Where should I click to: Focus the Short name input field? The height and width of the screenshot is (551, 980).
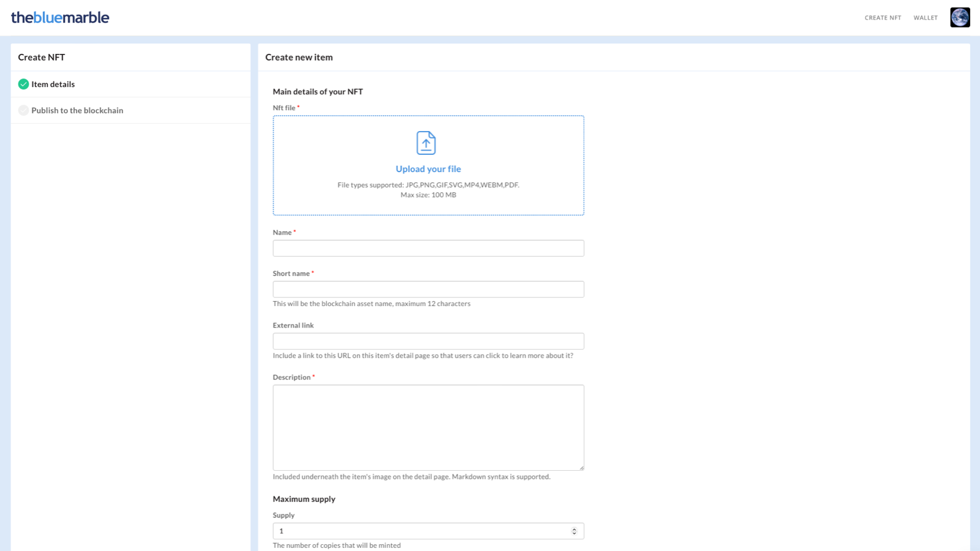coord(428,289)
